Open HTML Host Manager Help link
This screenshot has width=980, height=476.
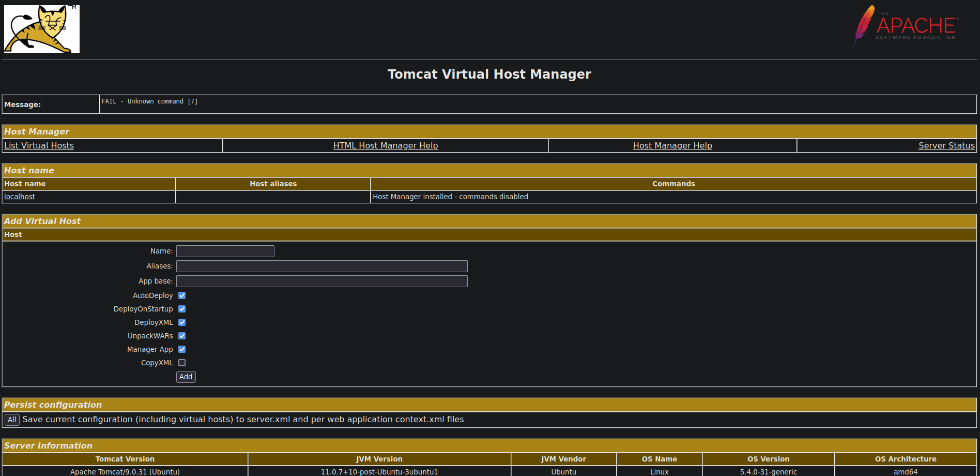pos(386,146)
